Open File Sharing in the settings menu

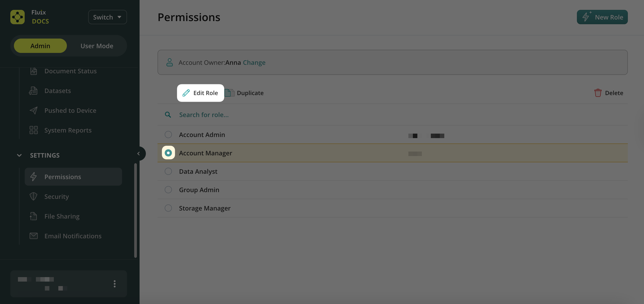(62, 216)
